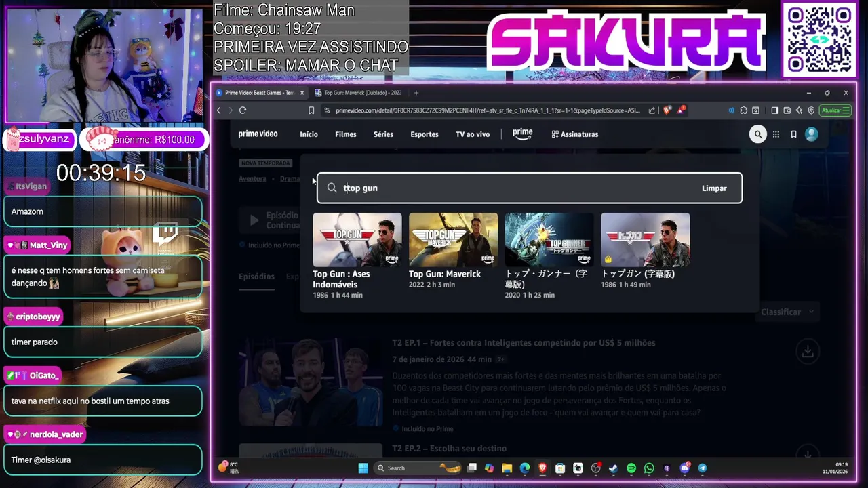The image size is (868, 488).
Task: Open the taskbar clock showing 09:19
Action: coord(835,468)
